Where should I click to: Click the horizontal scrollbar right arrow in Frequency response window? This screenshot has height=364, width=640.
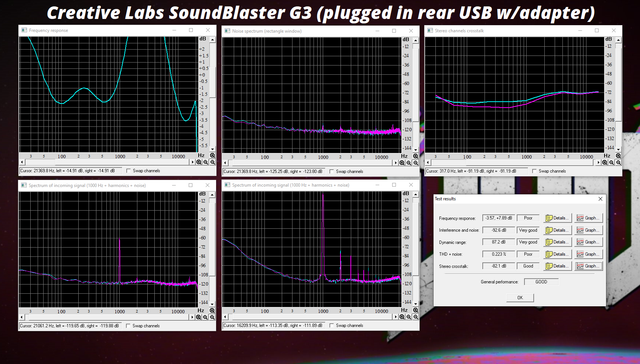pos(193,162)
